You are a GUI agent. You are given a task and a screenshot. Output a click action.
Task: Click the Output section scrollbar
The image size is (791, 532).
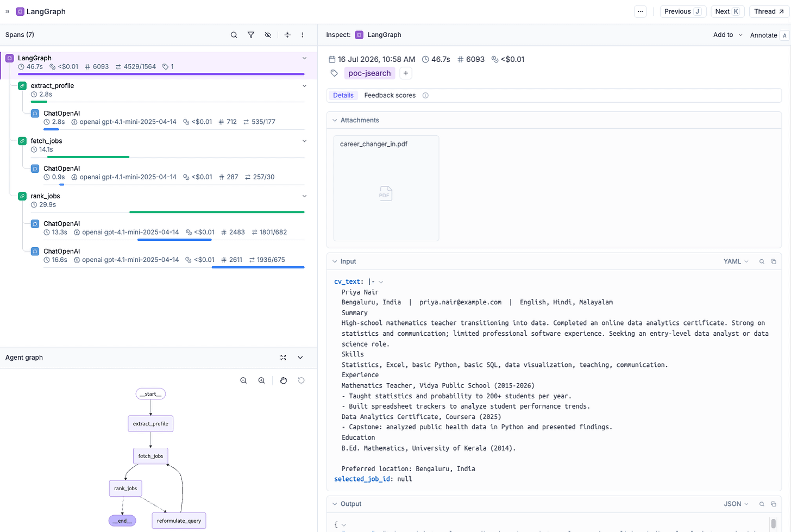coord(774,524)
